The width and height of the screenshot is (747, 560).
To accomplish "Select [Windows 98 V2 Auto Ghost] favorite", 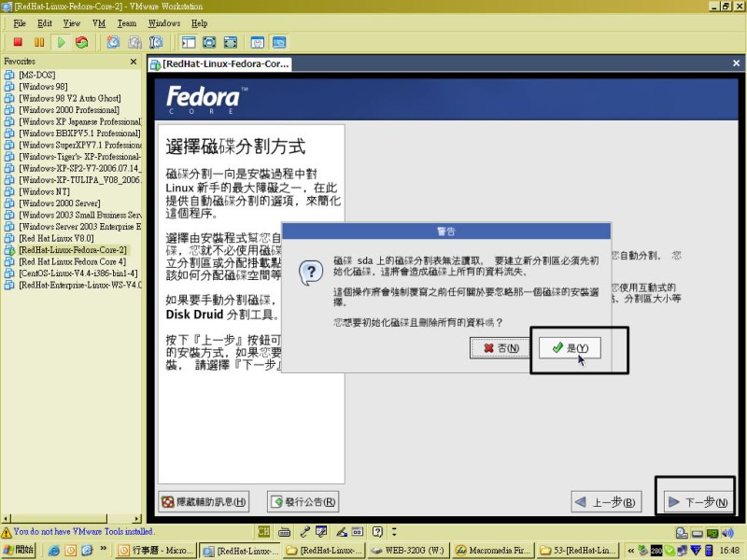I will [x=70, y=98].
